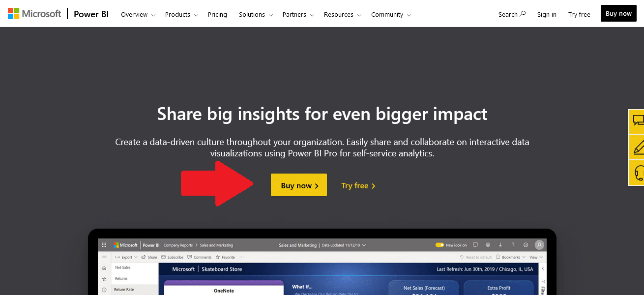Image resolution: width=644 pixels, height=295 pixels.
Task: Toggle the New look on switch
Action: click(x=439, y=245)
